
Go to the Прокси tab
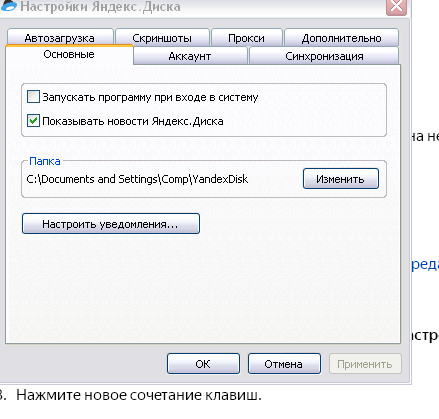(247, 38)
